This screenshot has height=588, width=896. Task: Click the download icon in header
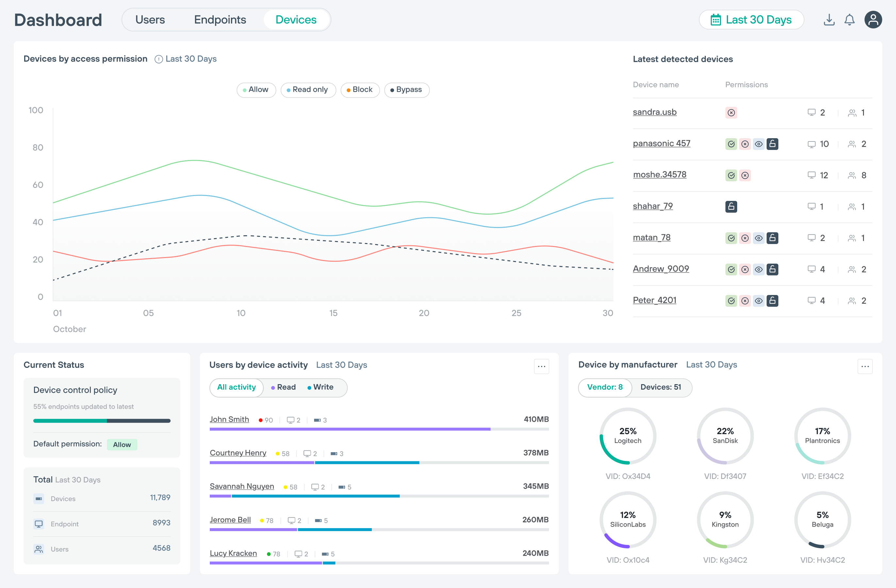coord(829,20)
